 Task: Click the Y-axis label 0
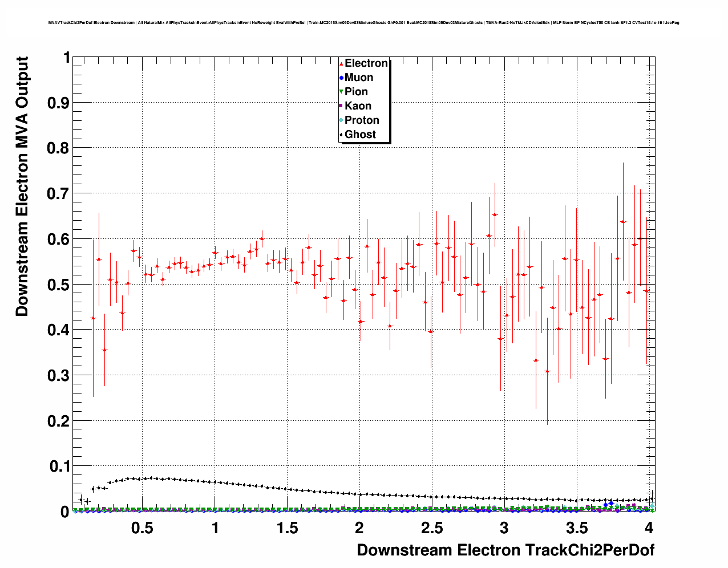(65, 512)
